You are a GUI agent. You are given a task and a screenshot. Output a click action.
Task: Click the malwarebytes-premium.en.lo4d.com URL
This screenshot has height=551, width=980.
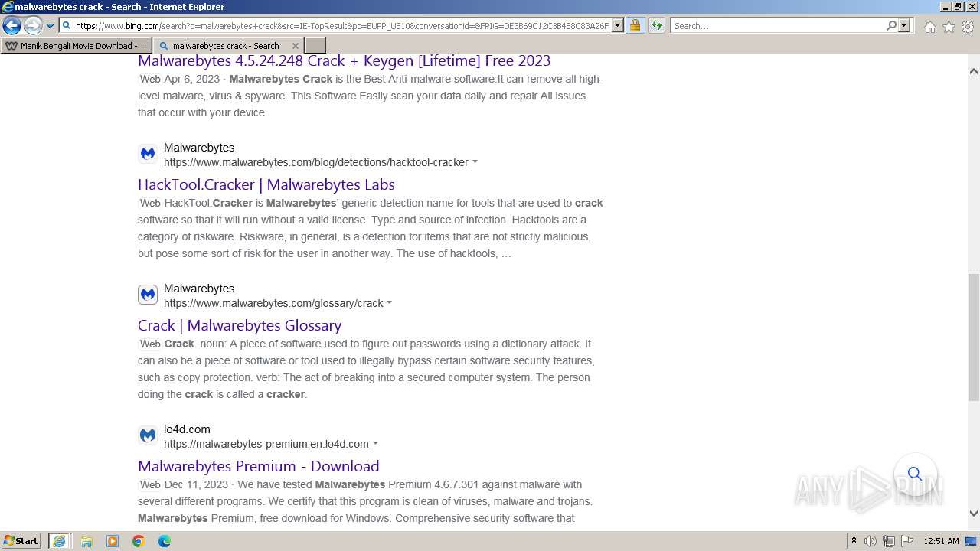[x=266, y=444]
